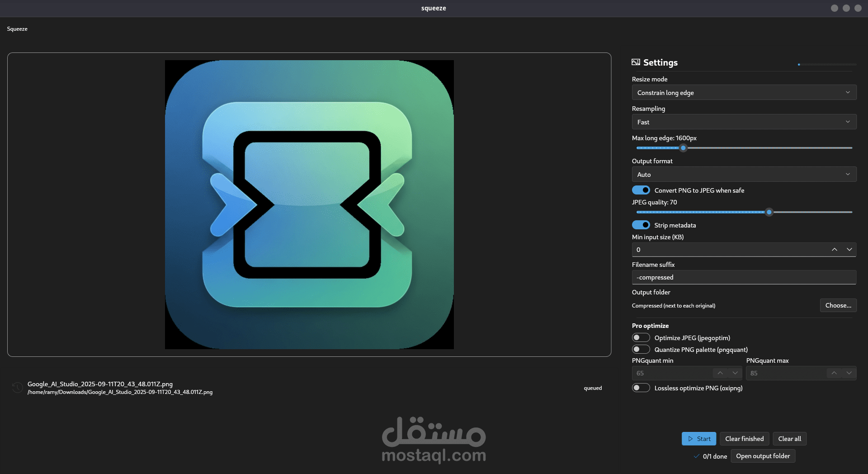Enable Optimize JPEG (jpegoptim)
Image resolution: width=868 pixels, height=474 pixels.
641,338
